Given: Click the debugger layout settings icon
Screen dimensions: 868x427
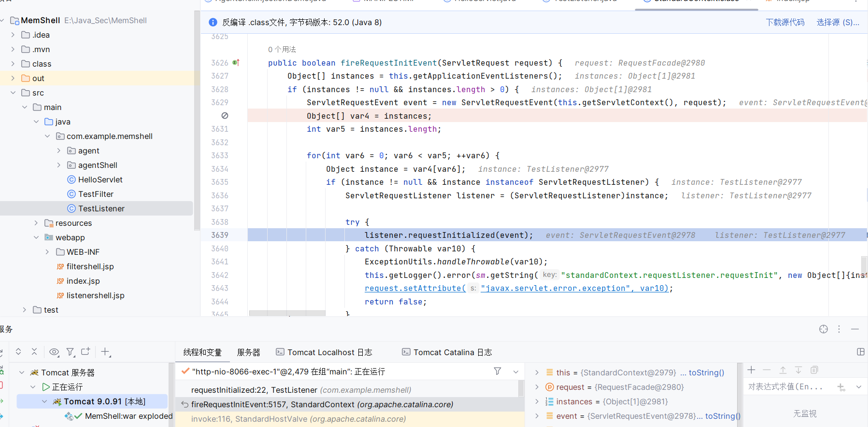Looking at the screenshot, I should click(x=861, y=352).
